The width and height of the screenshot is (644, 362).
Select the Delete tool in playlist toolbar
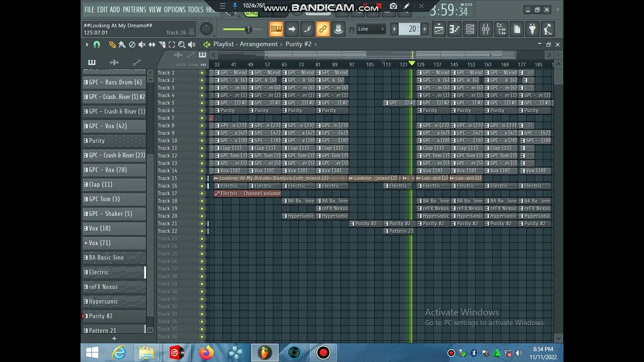click(x=132, y=44)
